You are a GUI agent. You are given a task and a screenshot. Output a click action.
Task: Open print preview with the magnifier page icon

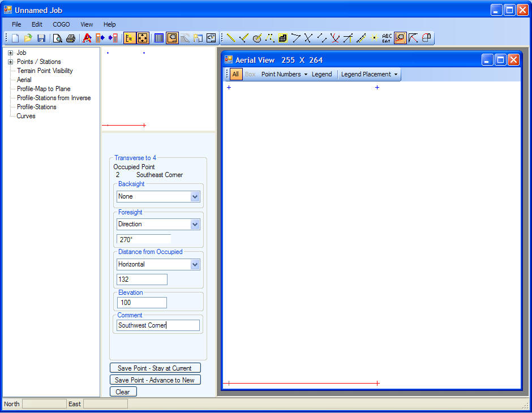point(58,38)
